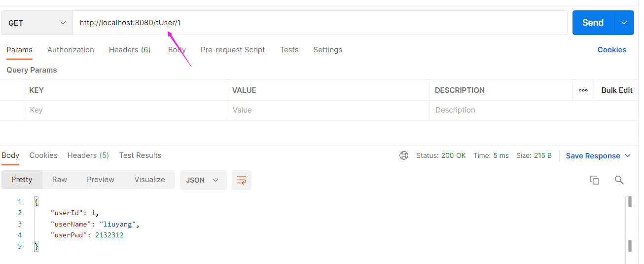Open the response Body tab

point(10,155)
